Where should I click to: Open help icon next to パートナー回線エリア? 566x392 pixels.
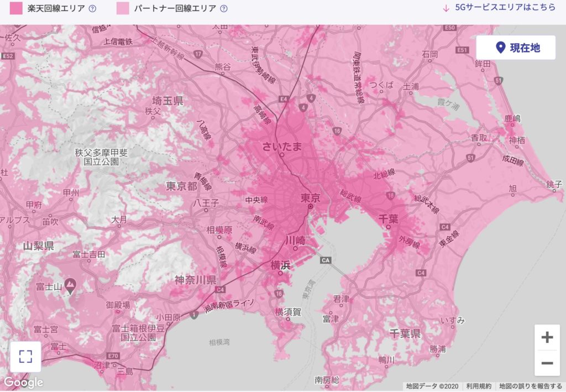(x=224, y=8)
